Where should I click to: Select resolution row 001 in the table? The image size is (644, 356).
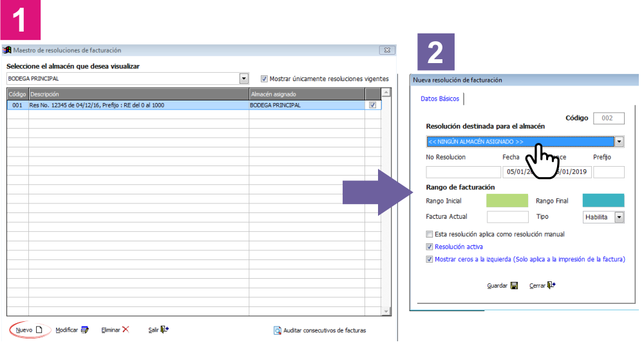click(x=194, y=105)
